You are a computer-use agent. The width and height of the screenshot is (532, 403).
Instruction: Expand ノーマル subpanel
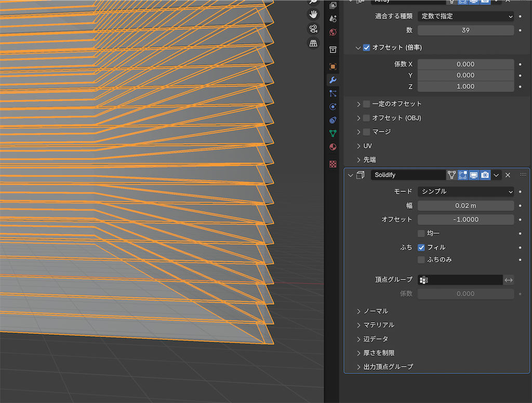[x=358, y=311]
